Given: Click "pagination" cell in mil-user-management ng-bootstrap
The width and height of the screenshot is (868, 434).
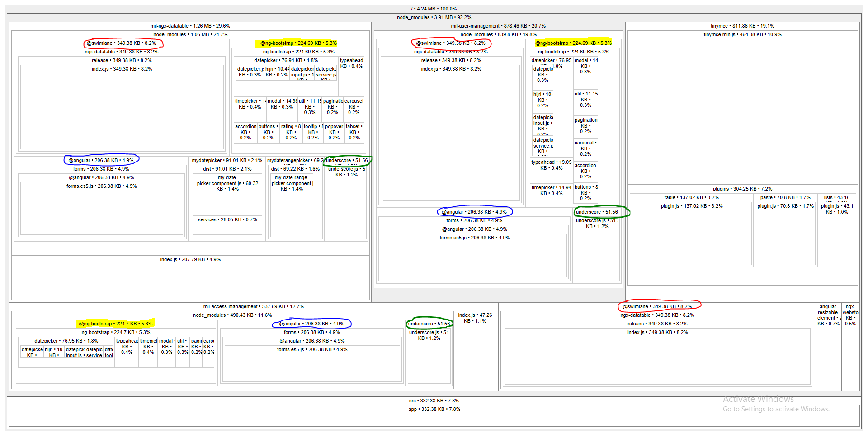Looking at the screenshot, I should pos(585,126).
